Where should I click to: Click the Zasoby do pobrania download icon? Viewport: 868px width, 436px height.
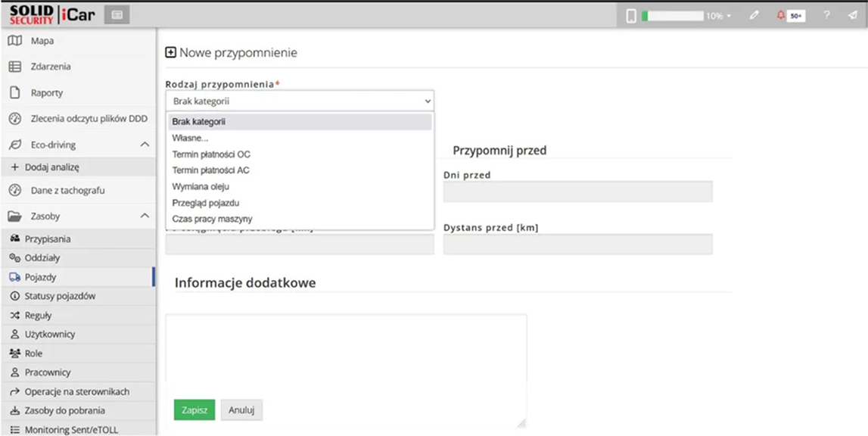[15, 410]
